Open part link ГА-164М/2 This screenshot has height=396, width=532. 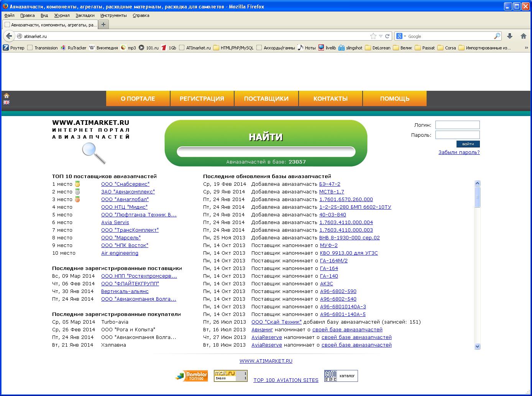point(334,261)
